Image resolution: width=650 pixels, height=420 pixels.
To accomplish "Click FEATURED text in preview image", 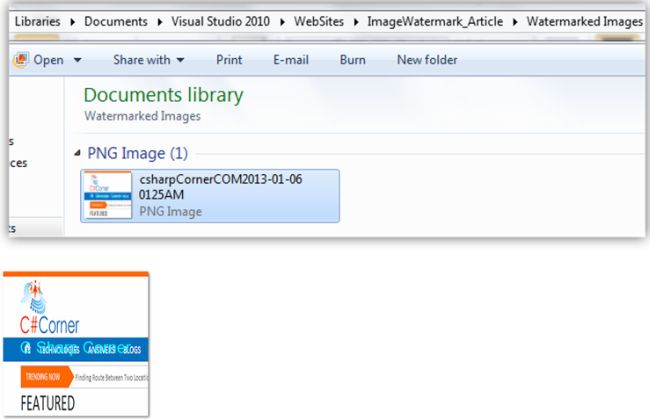I will [48, 403].
